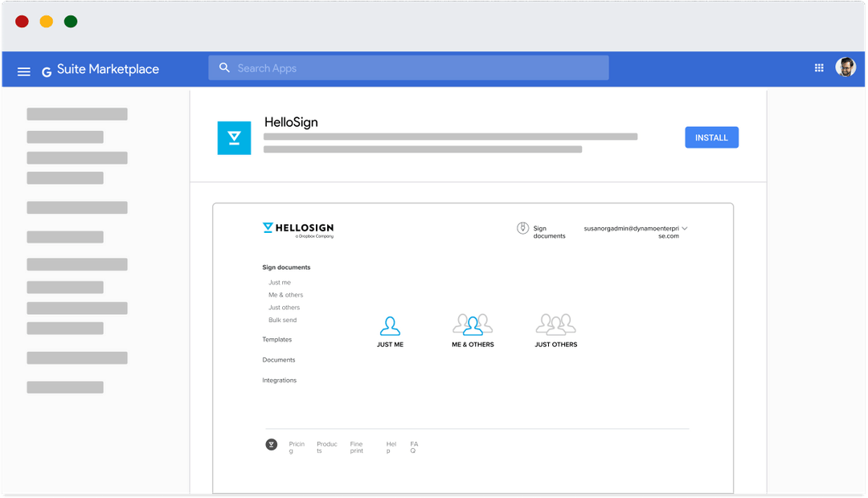Viewport: 868px width, 498px height.
Task: Open the Documents section
Action: tap(278, 359)
